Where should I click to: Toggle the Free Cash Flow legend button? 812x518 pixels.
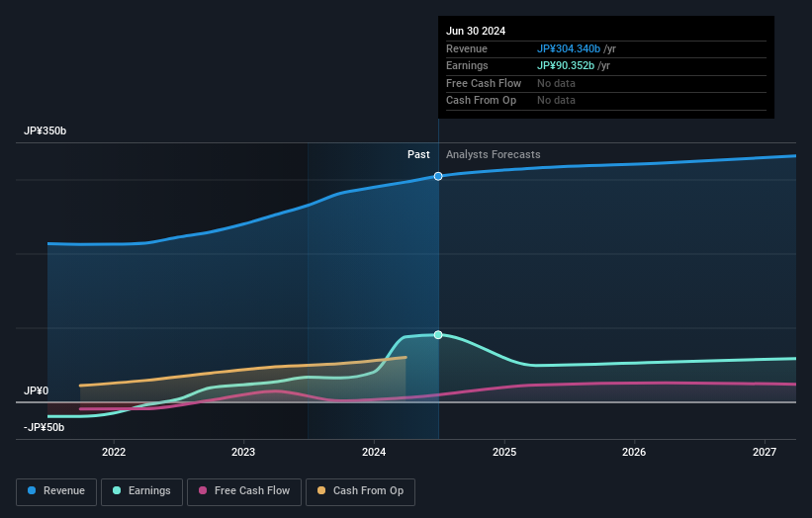tap(244, 491)
